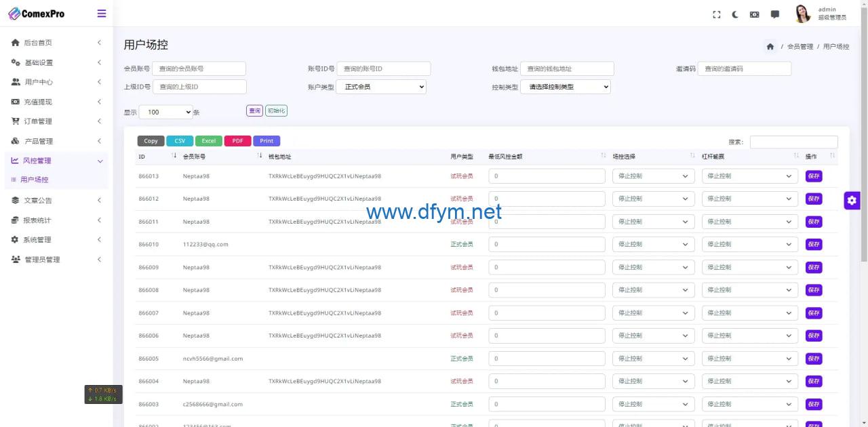Sort by 场控选择 column header
Screen dimensions: 868x427
[x=654, y=157]
